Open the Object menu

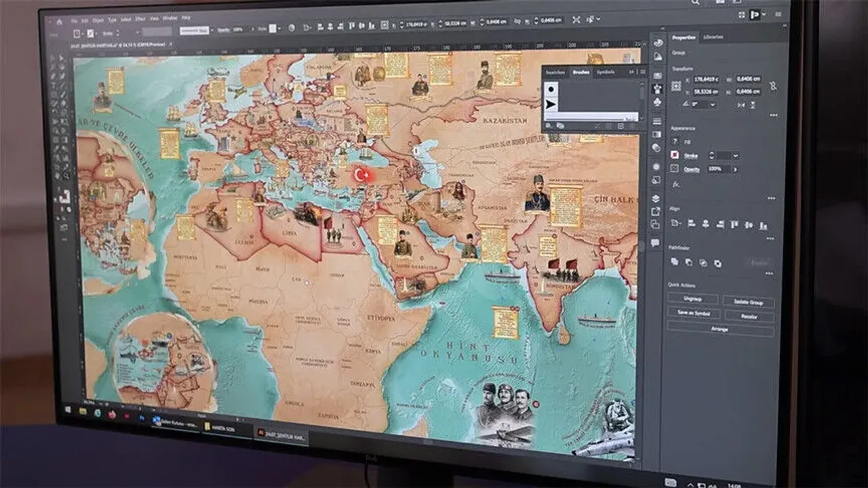[98, 20]
